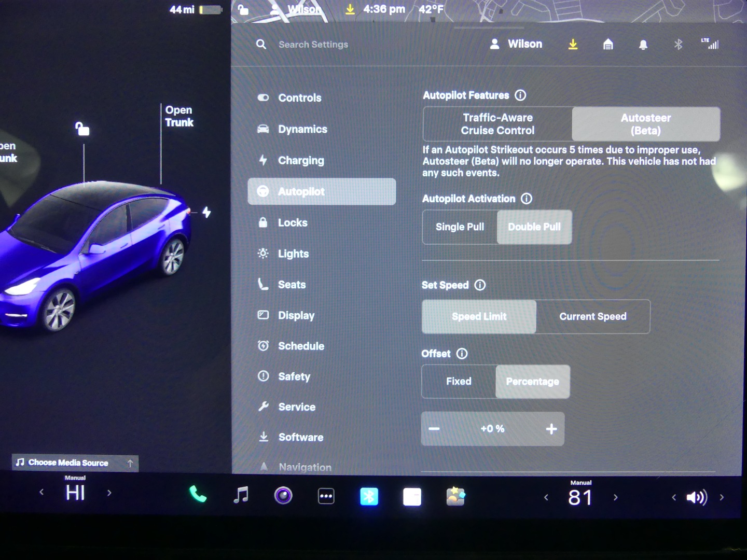The image size is (747, 560).
Task: Tap the notification bell icon
Action: (643, 45)
